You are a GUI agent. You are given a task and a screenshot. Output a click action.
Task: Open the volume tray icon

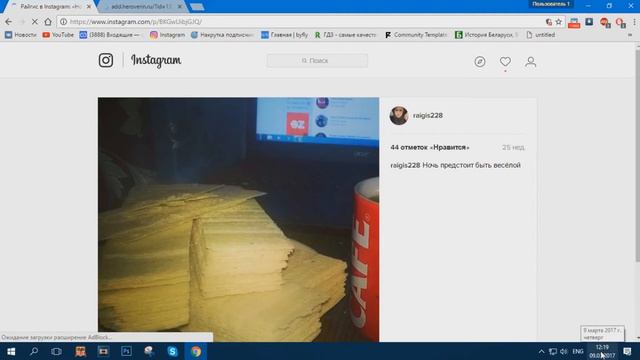pyautogui.click(x=564, y=351)
